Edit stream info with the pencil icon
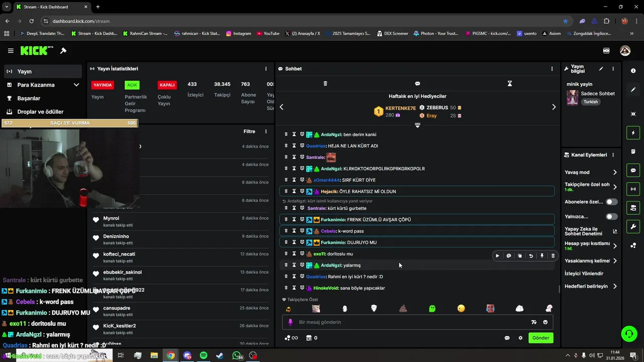This screenshot has height=362, width=644. [601, 69]
